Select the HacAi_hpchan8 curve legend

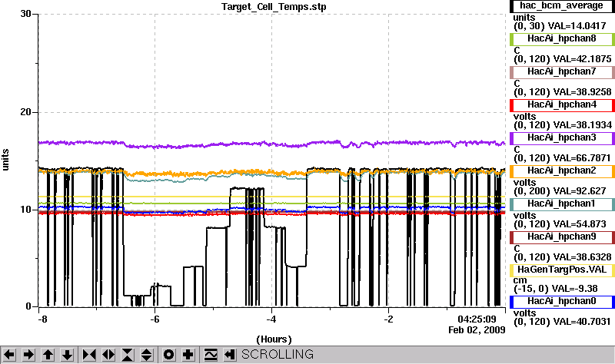point(562,39)
